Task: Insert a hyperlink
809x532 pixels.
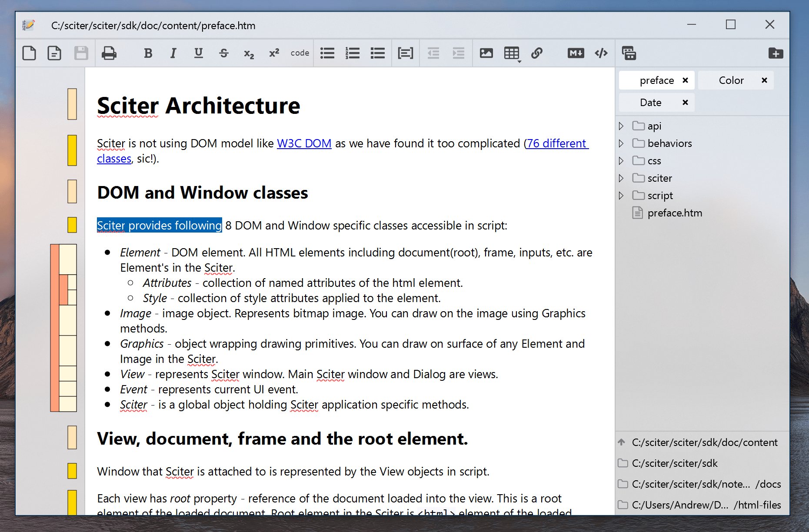Action: tap(537, 53)
